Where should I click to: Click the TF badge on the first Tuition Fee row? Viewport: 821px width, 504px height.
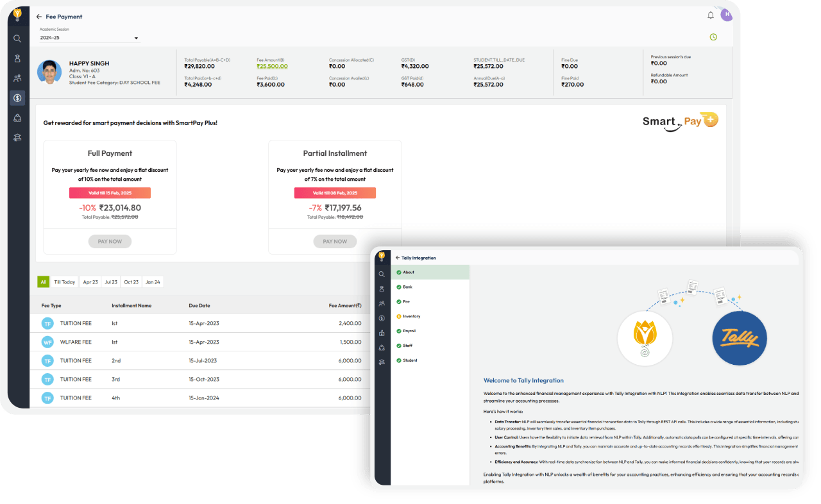coord(48,323)
